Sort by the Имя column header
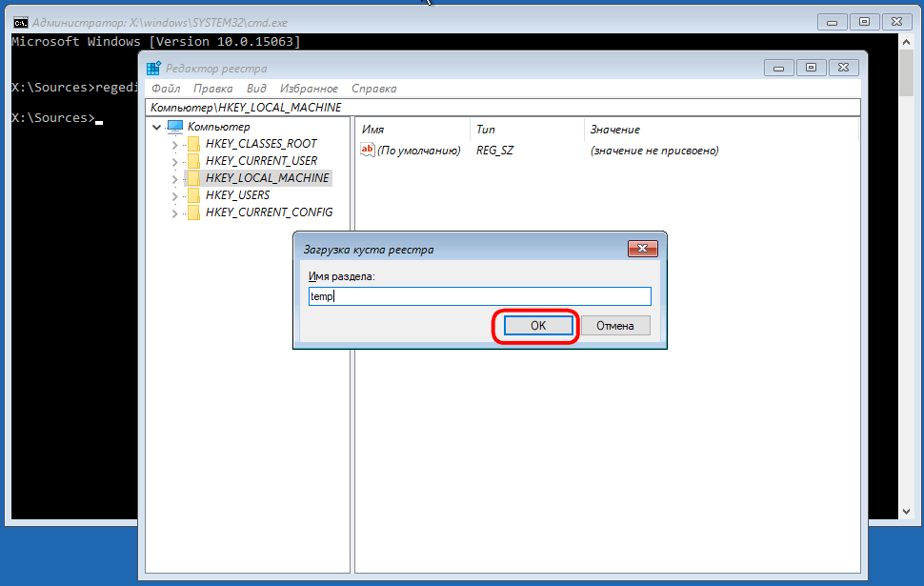Image resolution: width=924 pixels, height=586 pixels. (x=372, y=130)
